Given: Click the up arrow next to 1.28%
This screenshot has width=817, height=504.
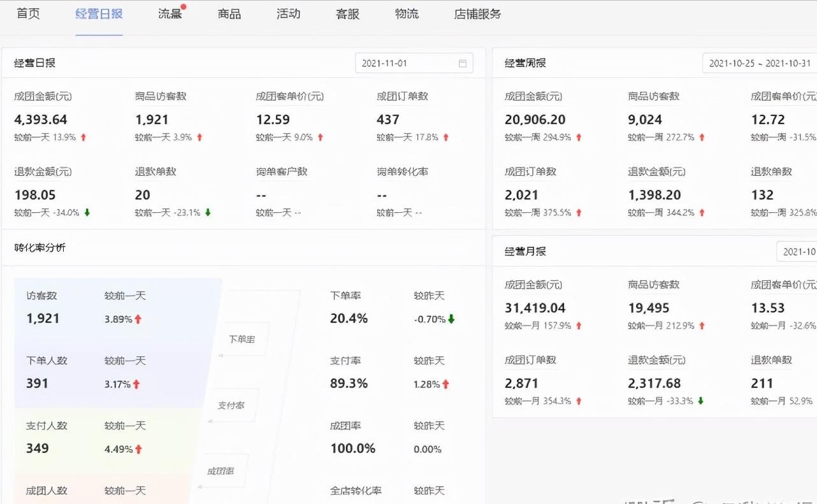Looking at the screenshot, I should pos(445,384).
